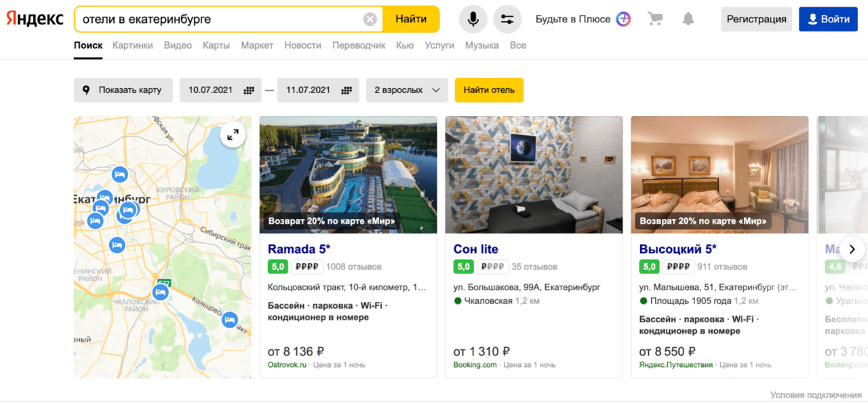Viewport: 868px width, 403px height.
Task: Open the search settings sliders icon
Action: coord(507,19)
